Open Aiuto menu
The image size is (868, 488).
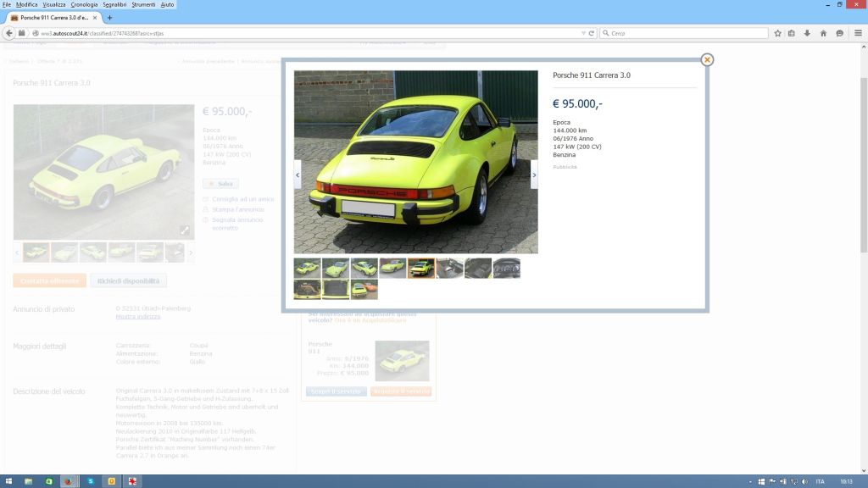coord(167,4)
